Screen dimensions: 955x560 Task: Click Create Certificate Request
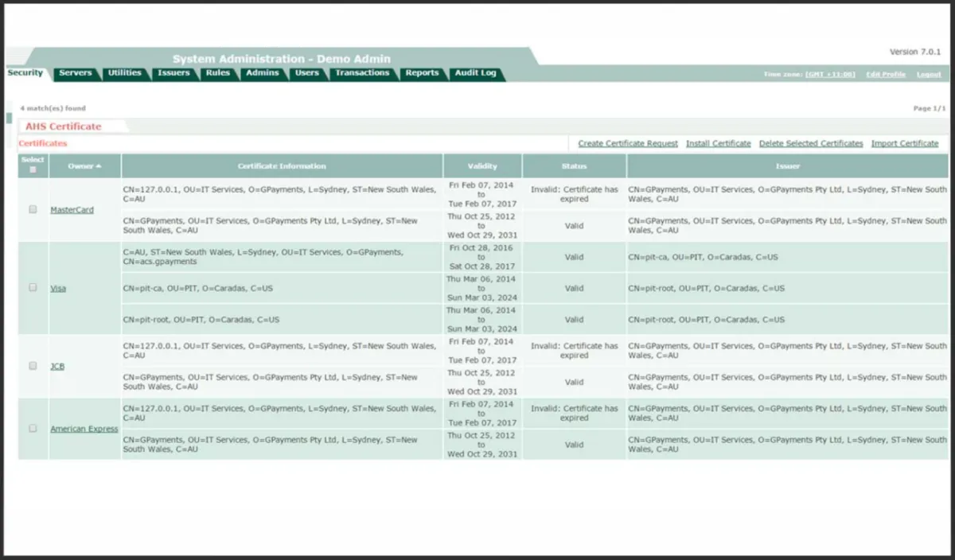click(x=628, y=144)
